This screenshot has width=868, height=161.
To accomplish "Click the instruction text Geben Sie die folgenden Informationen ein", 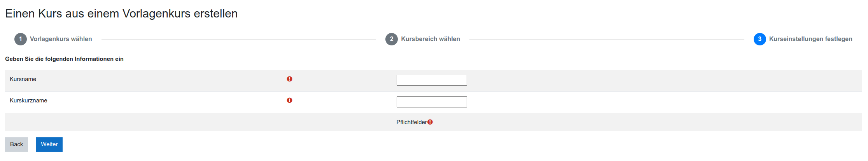I will click(64, 59).
